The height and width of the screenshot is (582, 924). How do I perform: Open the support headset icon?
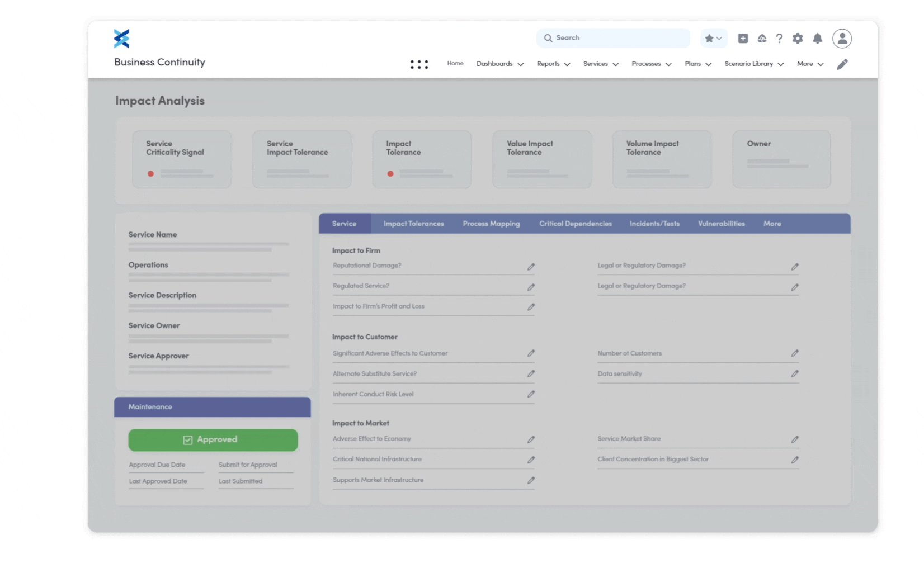coord(762,39)
